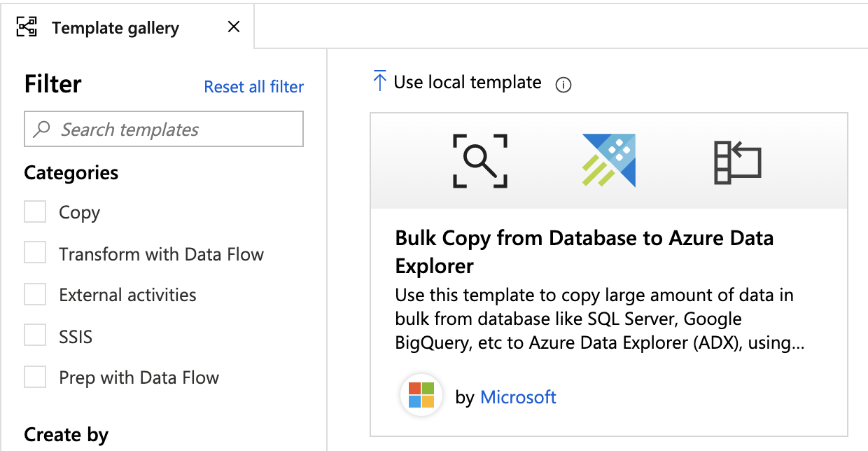Click the Azure Data Explorer icon

608,160
